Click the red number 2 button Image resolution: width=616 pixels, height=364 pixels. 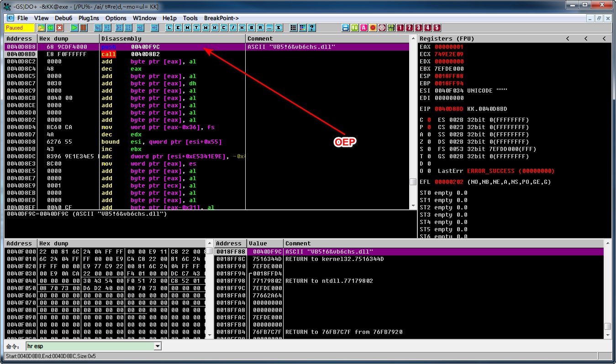point(410,28)
